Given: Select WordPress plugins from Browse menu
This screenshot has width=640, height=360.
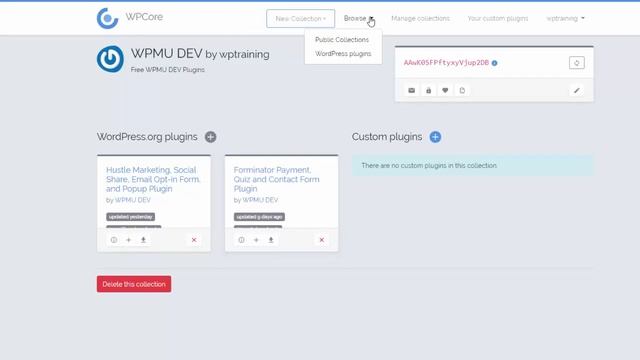Looking at the screenshot, I should click(x=343, y=53).
